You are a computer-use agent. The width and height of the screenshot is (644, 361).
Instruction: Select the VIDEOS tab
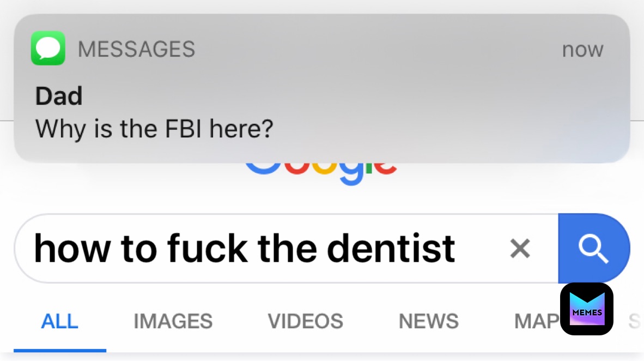[305, 321]
